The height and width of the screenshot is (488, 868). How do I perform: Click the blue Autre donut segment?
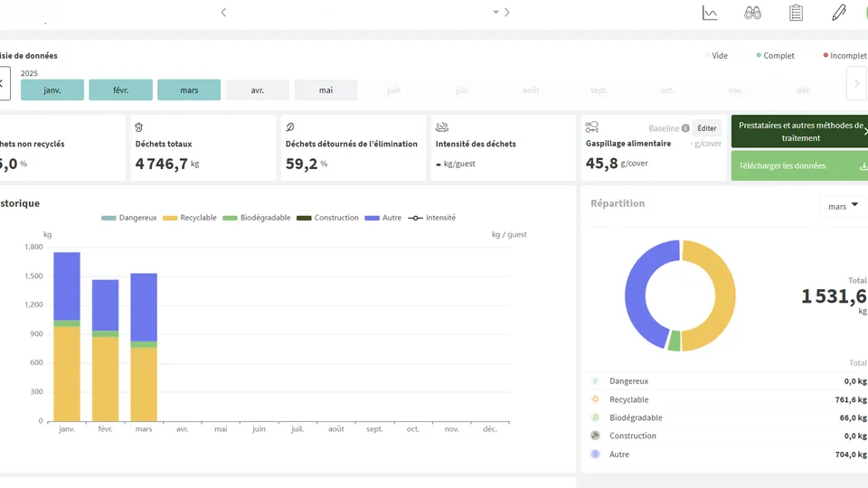coord(635,293)
